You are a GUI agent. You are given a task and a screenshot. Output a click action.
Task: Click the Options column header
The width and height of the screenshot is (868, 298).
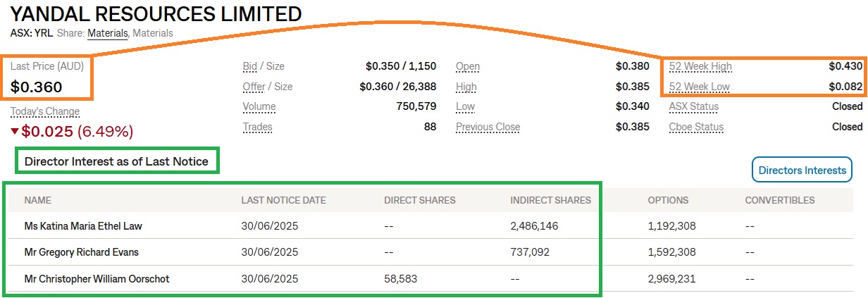point(668,200)
